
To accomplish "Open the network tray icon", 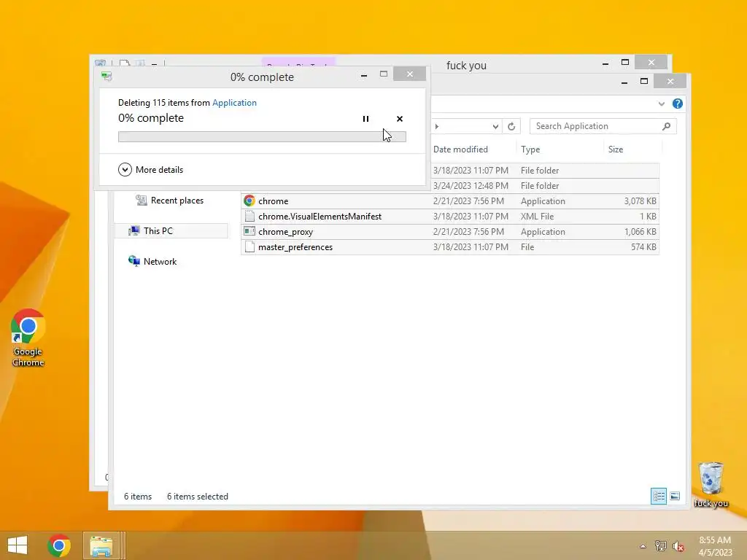I will point(660,546).
